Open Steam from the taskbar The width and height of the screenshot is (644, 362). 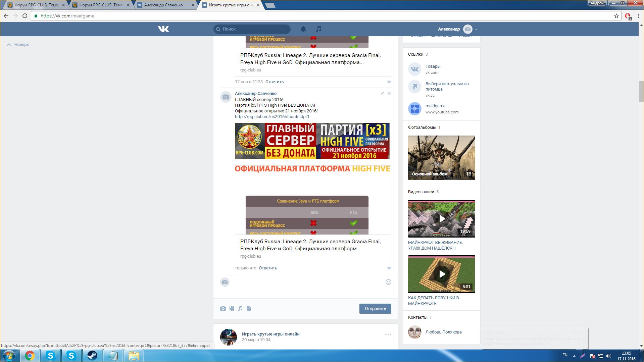(92, 356)
